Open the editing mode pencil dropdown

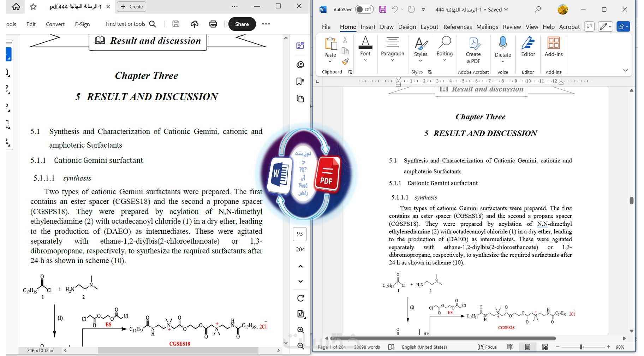coord(605,26)
